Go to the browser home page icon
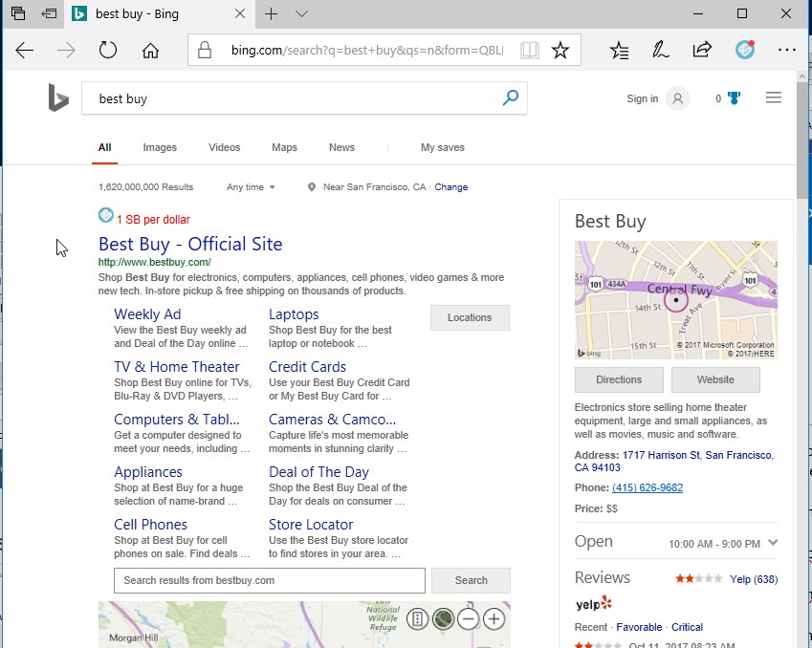This screenshot has height=648, width=812. (x=151, y=51)
